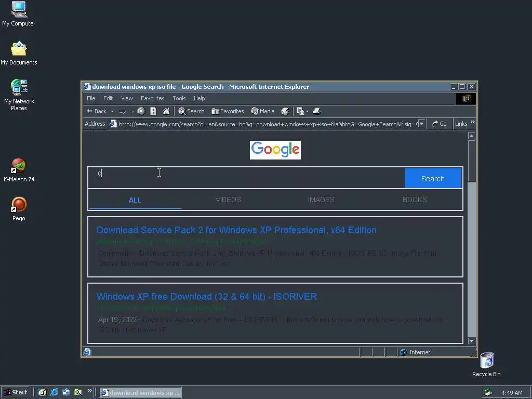532x399 pixels.
Task: Click the fourth quick launch search icon
Action: [x=78, y=392]
